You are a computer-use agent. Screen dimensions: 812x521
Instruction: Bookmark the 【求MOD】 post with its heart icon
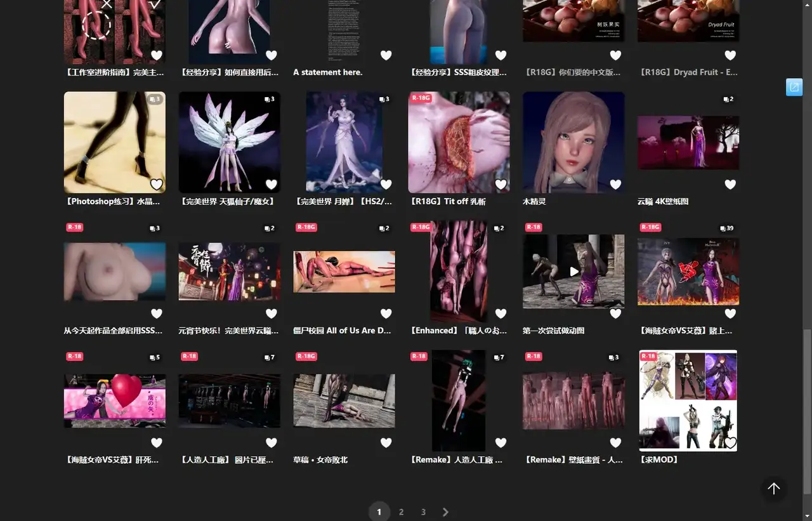[x=730, y=443]
